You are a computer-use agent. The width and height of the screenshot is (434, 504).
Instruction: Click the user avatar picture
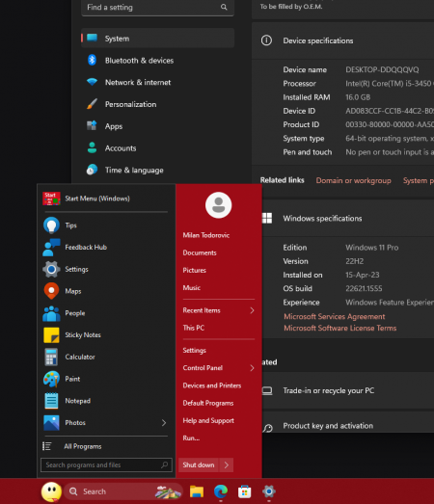[x=219, y=205]
